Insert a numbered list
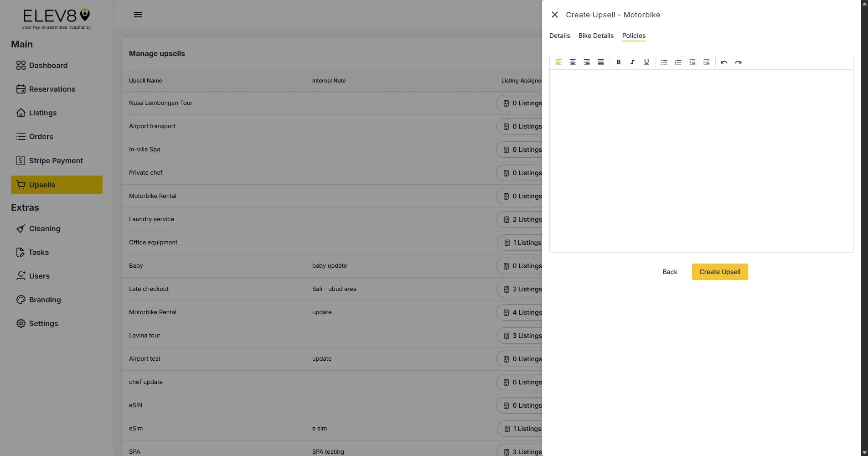 click(x=678, y=62)
